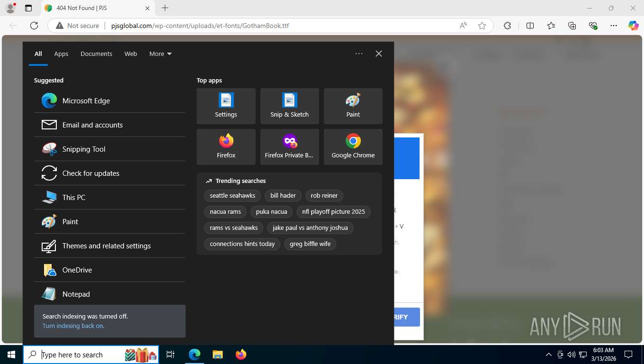644x364 pixels.
Task: Open Edge tab actions menu
Action: coord(28,8)
